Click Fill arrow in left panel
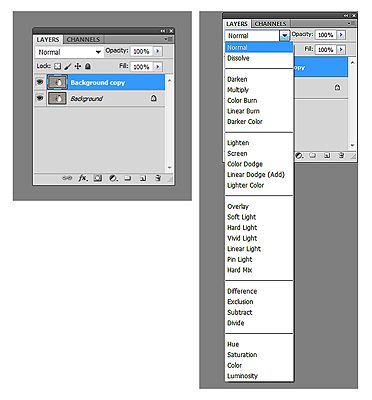 (x=157, y=67)
